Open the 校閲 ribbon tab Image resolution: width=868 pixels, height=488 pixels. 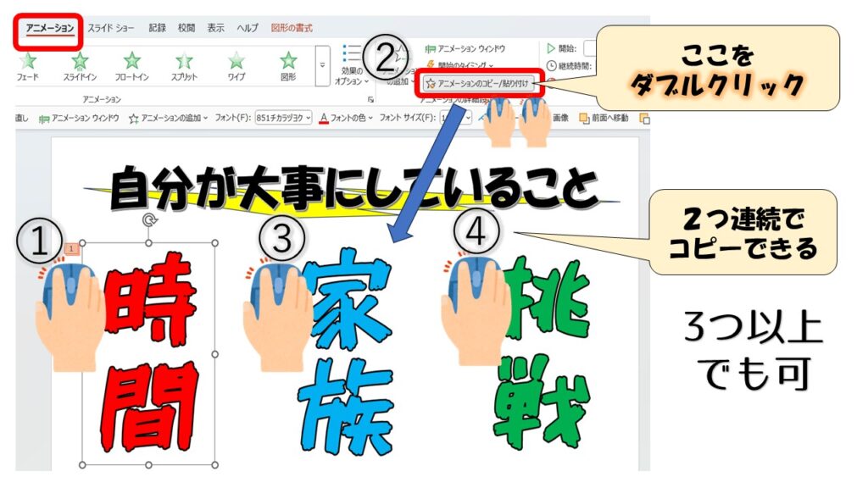[x=186, y=28]
